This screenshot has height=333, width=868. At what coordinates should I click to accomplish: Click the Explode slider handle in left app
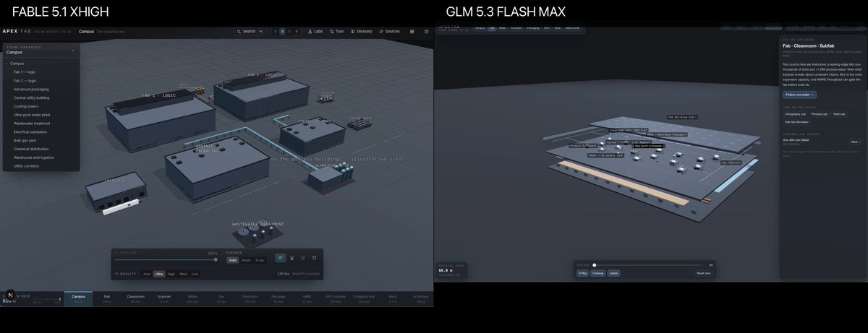coord(215,259)
